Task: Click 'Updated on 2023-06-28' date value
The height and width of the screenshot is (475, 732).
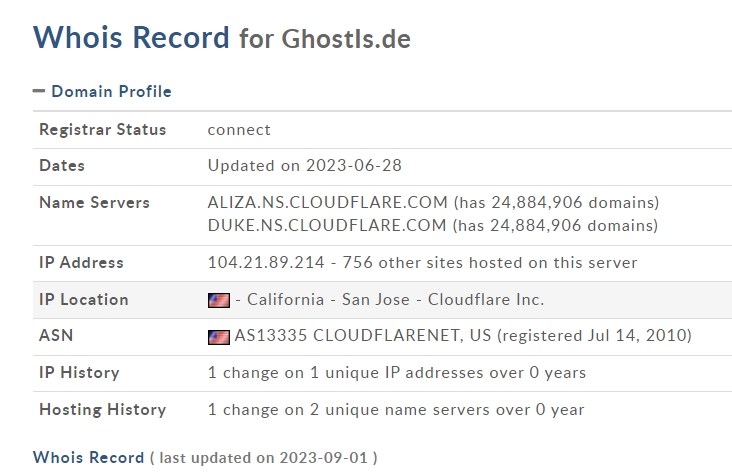Action: [304, 165]
